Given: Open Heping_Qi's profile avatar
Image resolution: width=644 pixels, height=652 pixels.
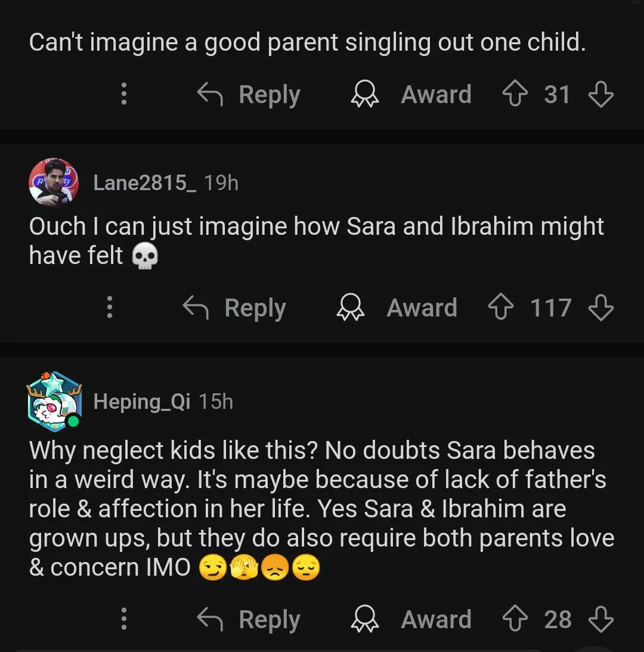Looking at the screenshot, I should pos(54,401).
